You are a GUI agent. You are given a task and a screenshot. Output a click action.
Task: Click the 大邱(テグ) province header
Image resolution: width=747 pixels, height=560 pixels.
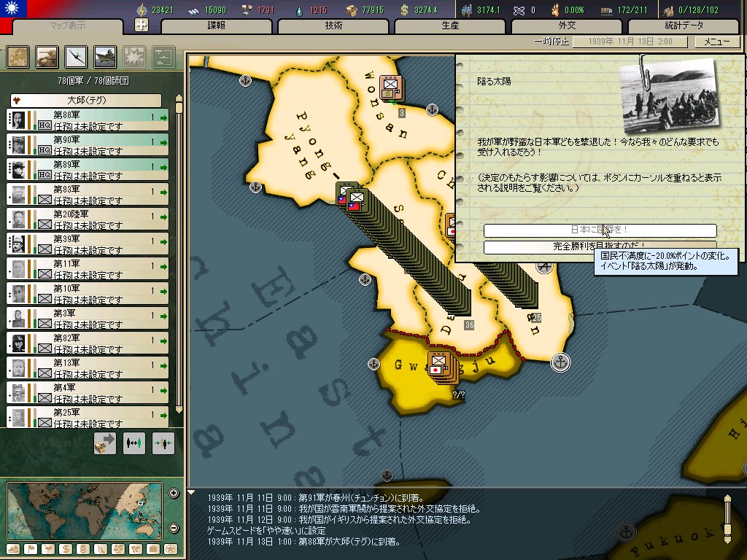click(x=86, y=101)
